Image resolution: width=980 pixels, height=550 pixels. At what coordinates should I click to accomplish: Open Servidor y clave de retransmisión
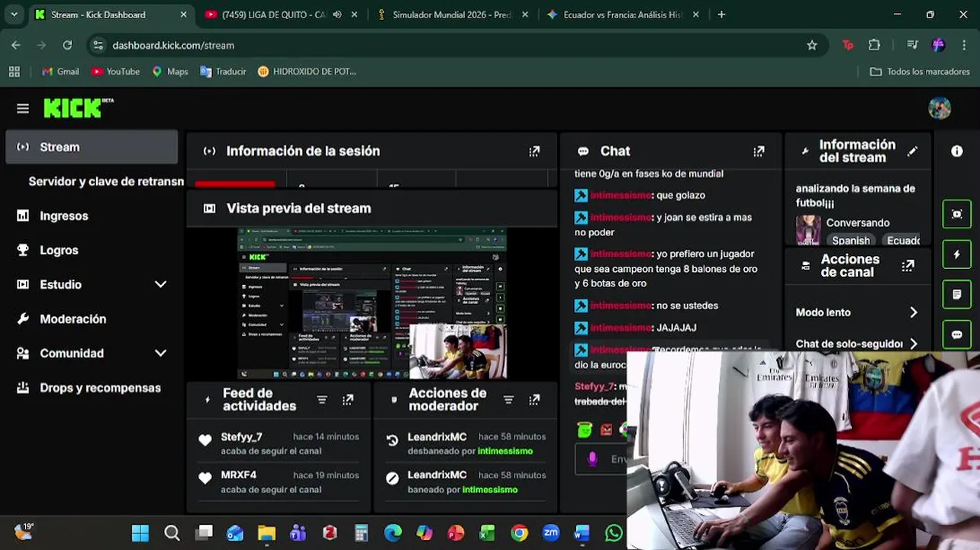(x=105, y=181)
